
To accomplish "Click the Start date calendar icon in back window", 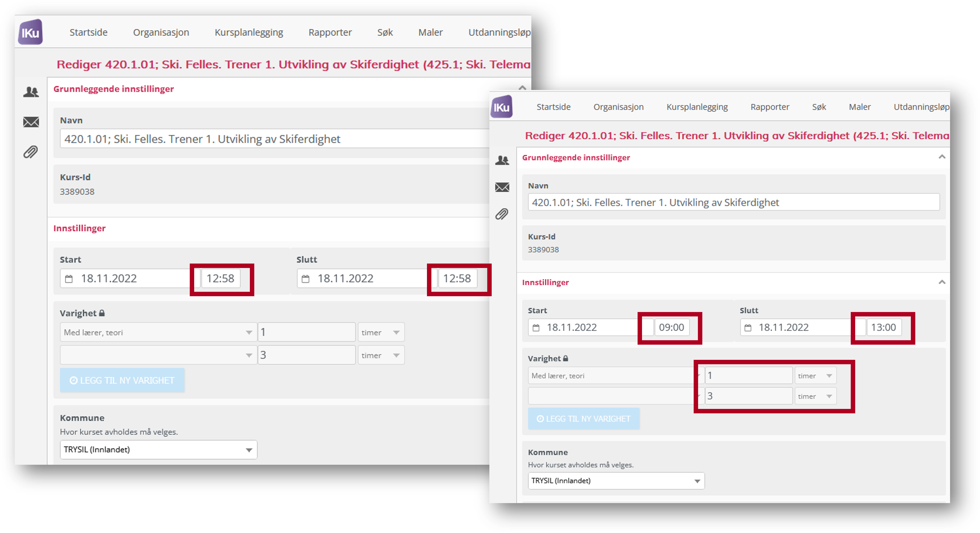I will pos(69,279).
